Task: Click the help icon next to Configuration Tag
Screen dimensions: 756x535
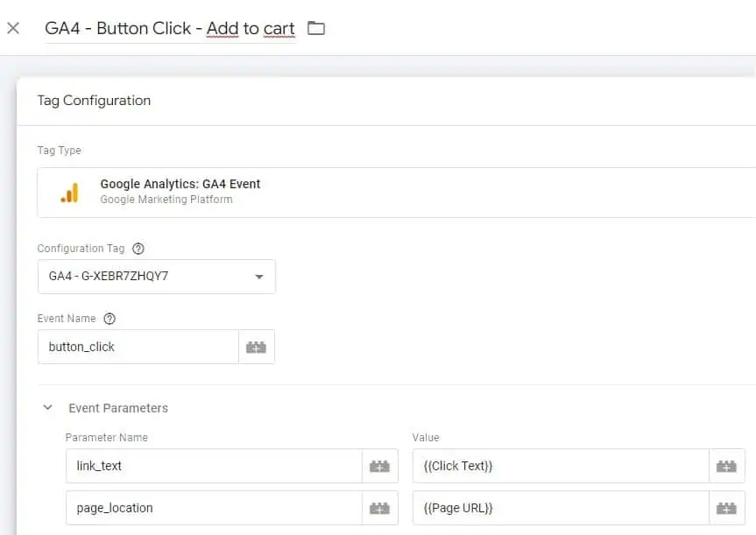Action: [139, 248]
